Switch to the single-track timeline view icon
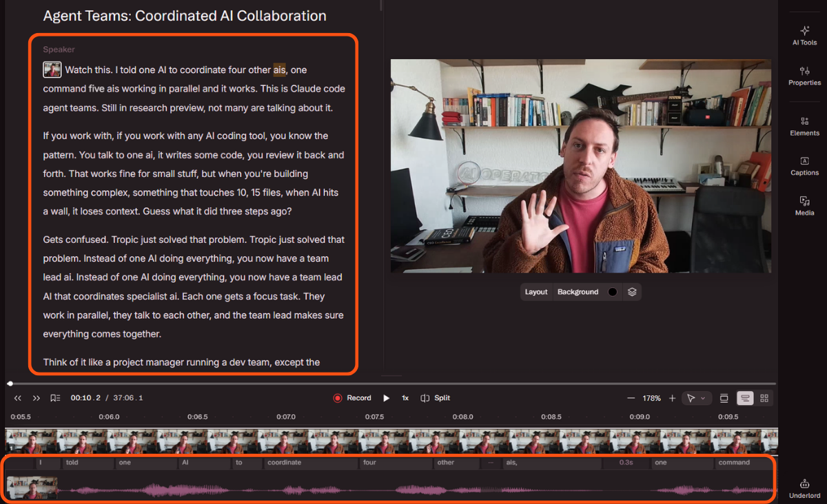The height and width of the screenshot is (504, 827). [724, 398]
